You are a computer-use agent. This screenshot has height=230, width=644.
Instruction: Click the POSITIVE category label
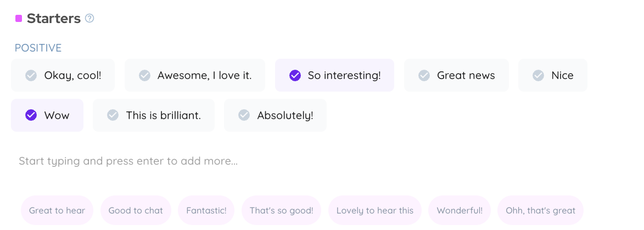pos(38,48)
